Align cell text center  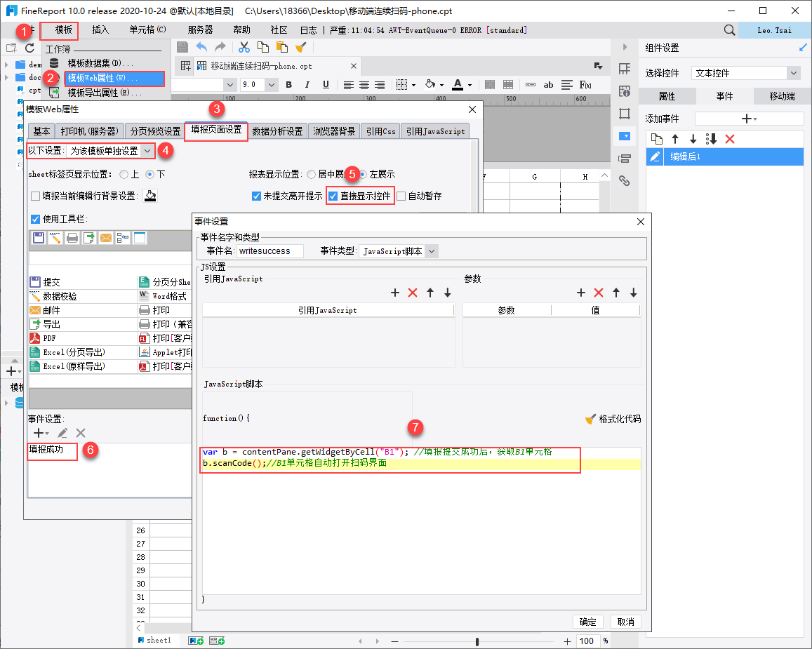[x=364, y=85]
